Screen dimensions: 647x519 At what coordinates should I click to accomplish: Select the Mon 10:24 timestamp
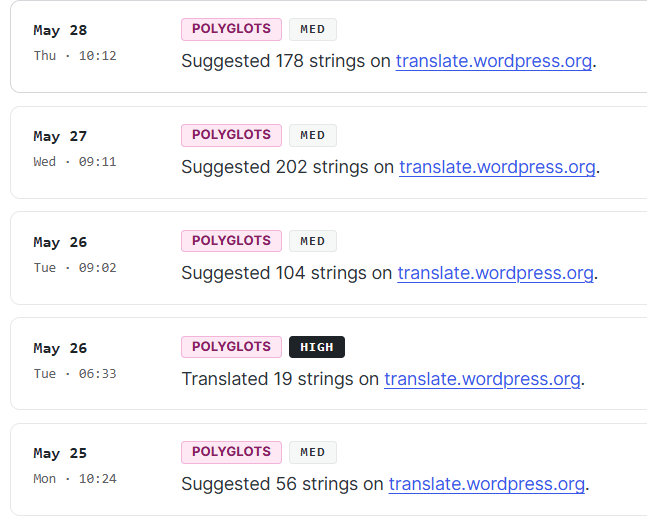(x=75, y=479)
